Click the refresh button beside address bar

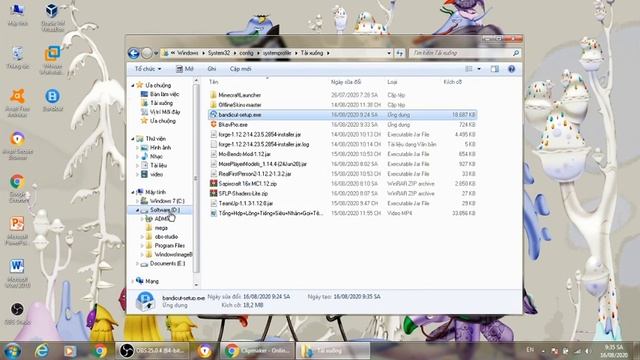pos(400,53)
